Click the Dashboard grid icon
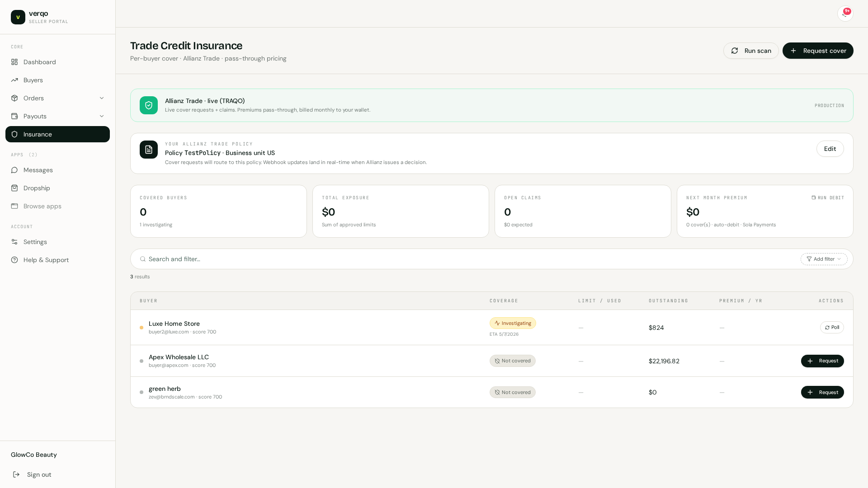Viewport: 868px width, 488px height. pyautogui.click(x=14, y=62)
